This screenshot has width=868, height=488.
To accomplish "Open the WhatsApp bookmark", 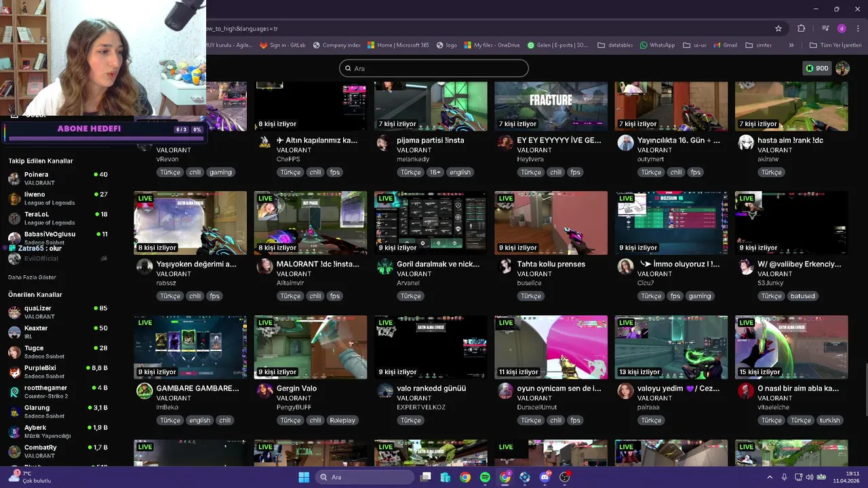I will point(657,45).
